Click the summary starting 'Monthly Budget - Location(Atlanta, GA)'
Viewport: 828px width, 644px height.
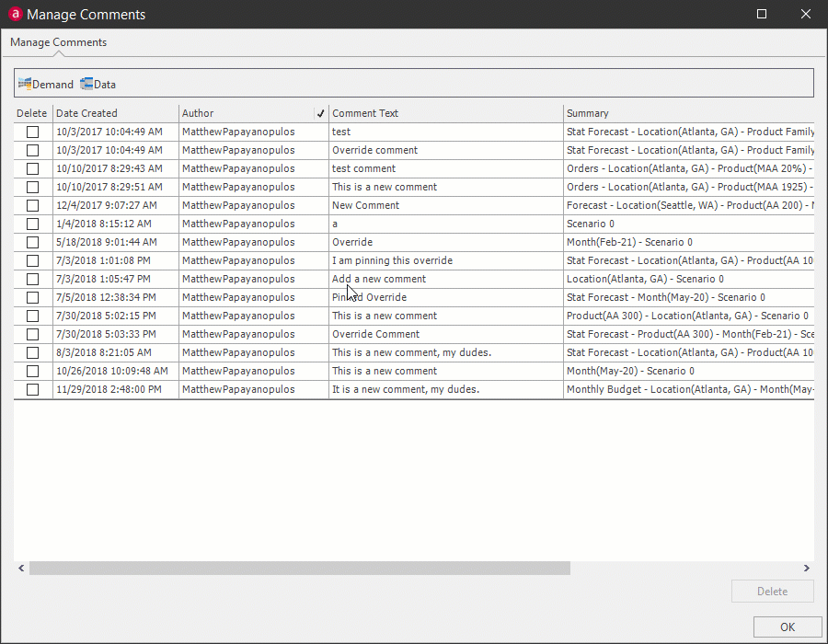[x=688, y=389]
